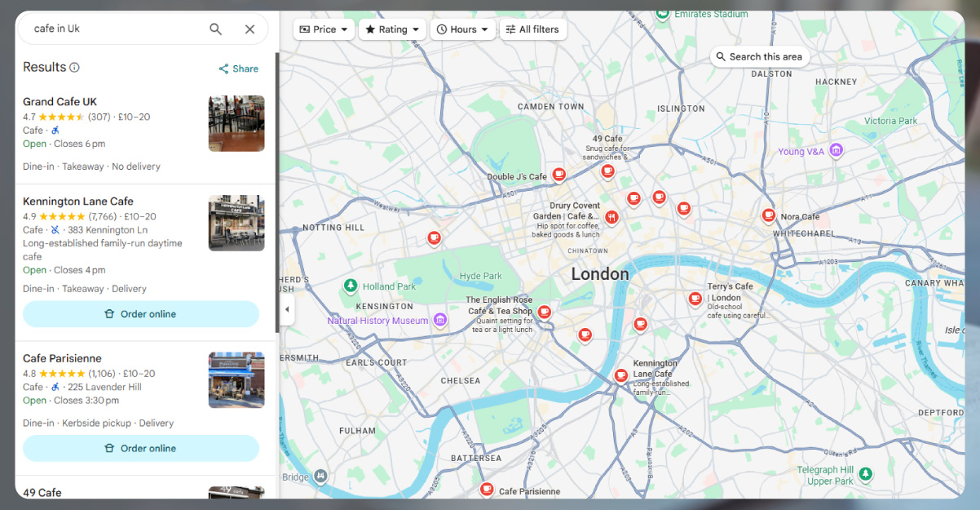Open the Grand Cafe UK photo thumbnail
The height and width of the screenshot is (510, 980).
(236, 123)
